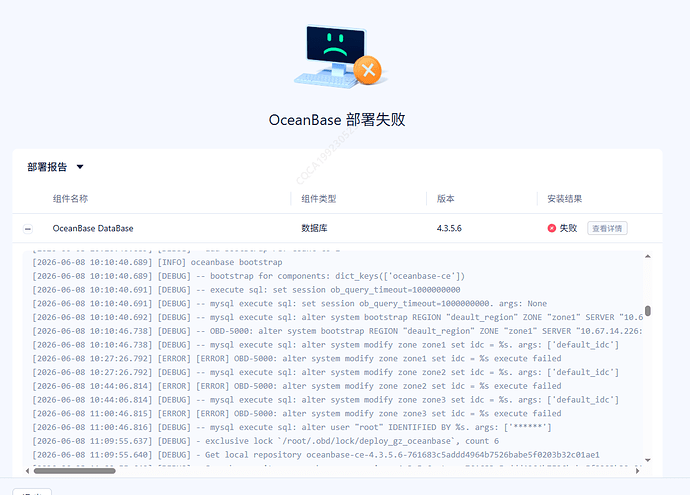Image resolution: width=690 pixels, height=495 pixels.
Task: Click the 部署报告 section title
Action: click(47, 167)
